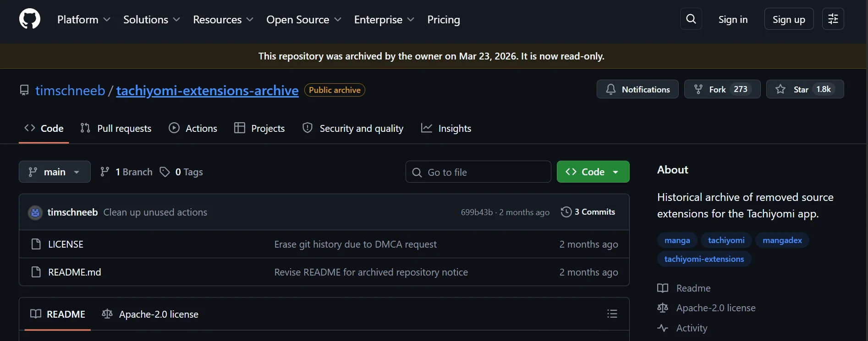The height and width of the screenshot is (341, 868).
Task: Select the Code repository tab
Action: coord(44,128)
